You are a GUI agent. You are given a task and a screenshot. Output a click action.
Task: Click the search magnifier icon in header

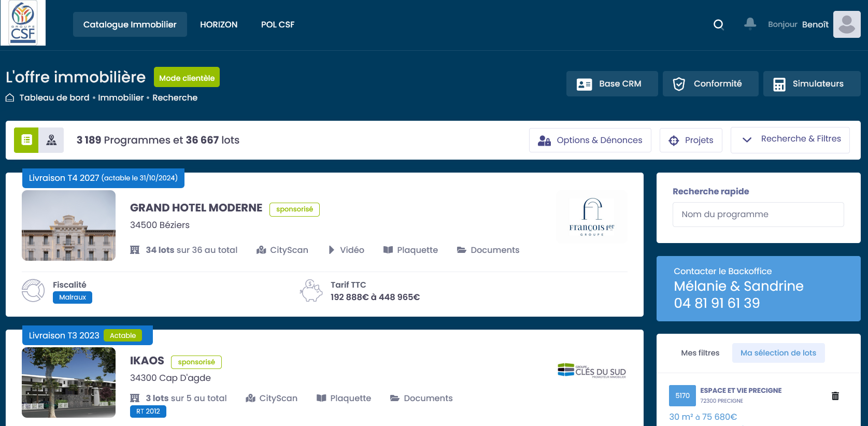point(718,24)
